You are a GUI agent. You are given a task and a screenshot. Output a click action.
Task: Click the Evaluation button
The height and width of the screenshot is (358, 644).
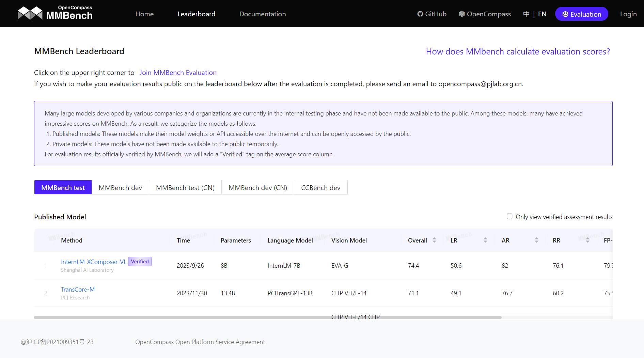582,14
